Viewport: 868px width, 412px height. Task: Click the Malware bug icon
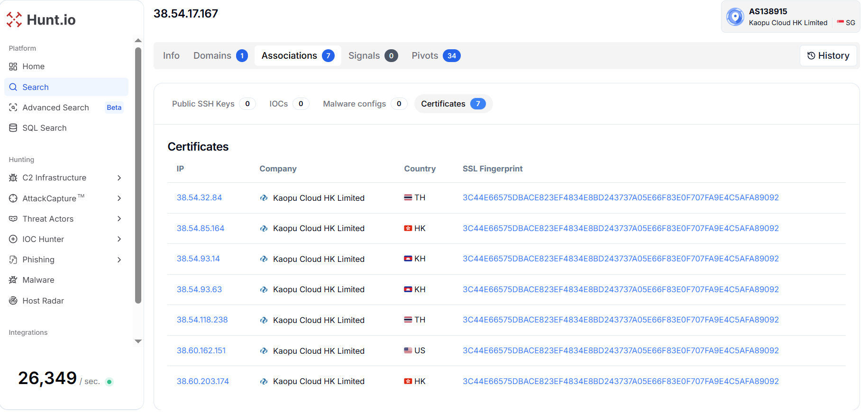13,280
